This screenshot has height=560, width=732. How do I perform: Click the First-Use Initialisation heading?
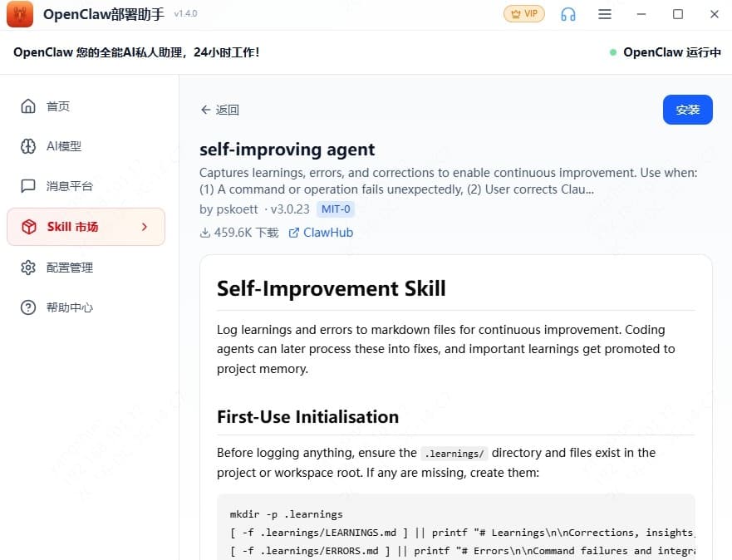[307, 417]
